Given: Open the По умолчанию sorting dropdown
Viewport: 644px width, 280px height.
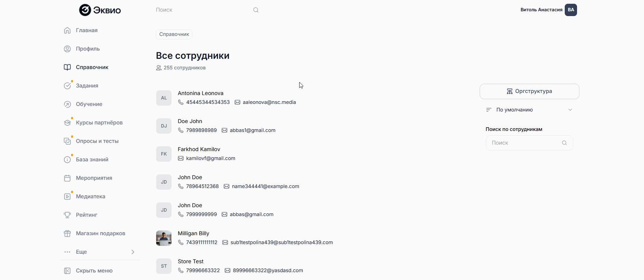Looking at the screenshot, I should [529, 110].
